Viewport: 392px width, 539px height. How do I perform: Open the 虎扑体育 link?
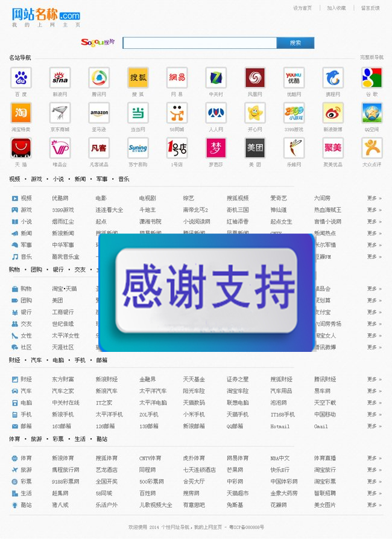(x=194, y=458)
